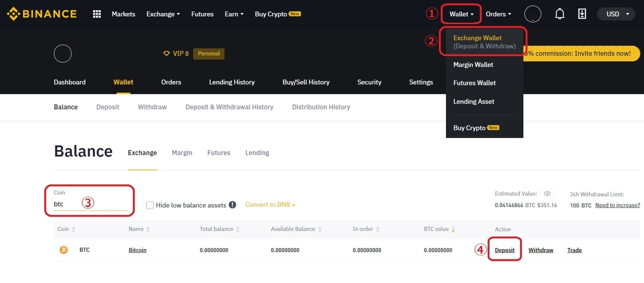Switch to Margin balance tab

[x=182, y=153]
